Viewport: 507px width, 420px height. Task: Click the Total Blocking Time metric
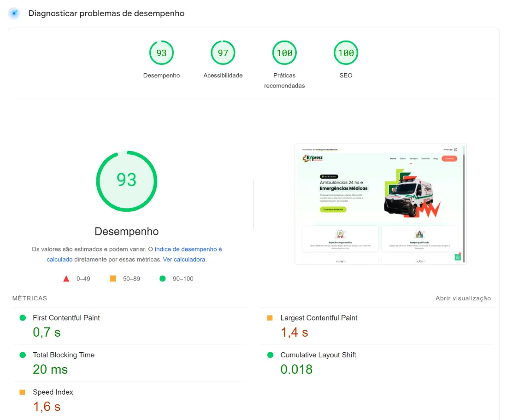[x=64, y=355]
